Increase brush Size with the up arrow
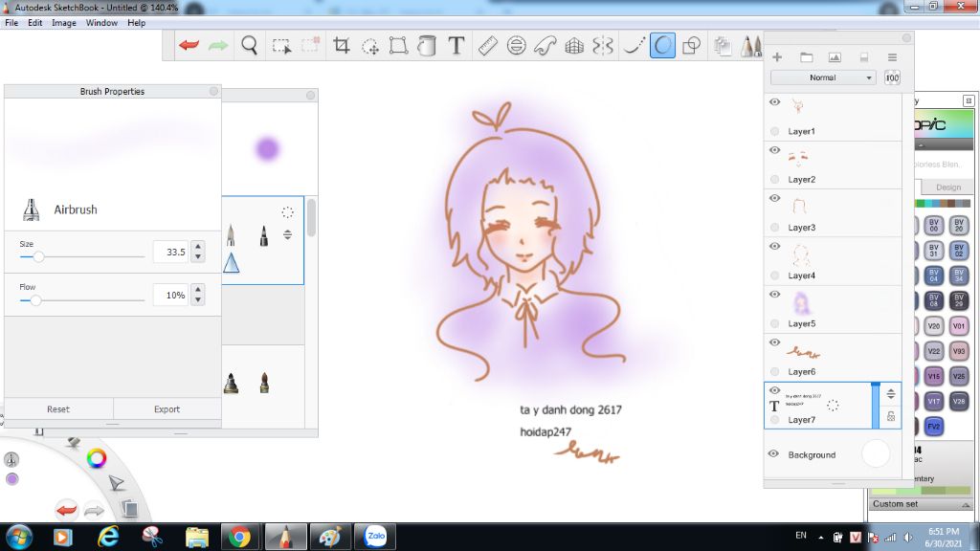This screenshot has height=551, width=980. [x=198, y=247]
